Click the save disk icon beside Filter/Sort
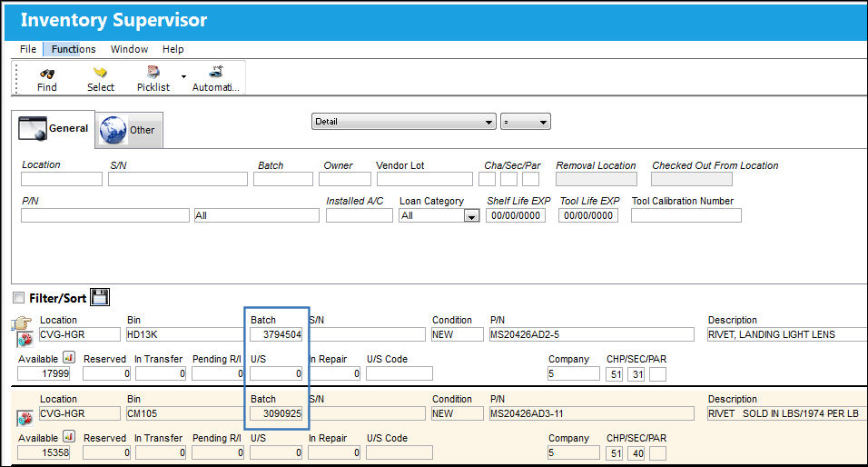 (100, 297)
